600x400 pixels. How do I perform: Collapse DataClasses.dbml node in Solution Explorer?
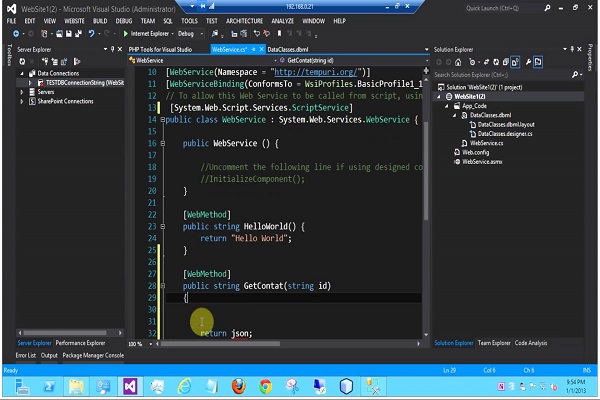pos(455,115)
